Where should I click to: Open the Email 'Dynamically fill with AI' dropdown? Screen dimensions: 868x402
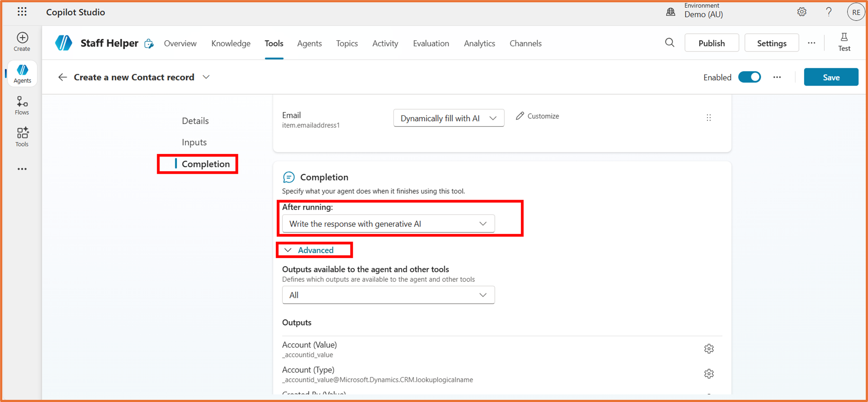tap(448, 118)
